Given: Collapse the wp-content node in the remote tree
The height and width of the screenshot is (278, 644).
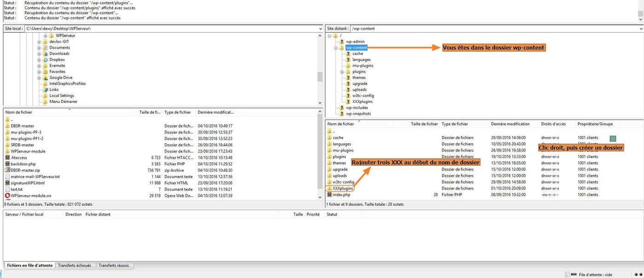Looking at the screenshot, I should 336,47.
